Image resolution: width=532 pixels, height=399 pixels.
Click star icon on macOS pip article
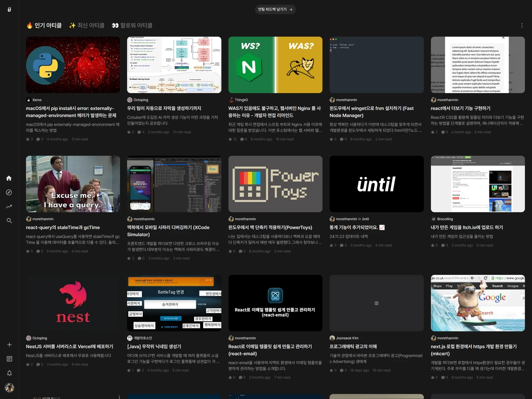click(28, 139)
